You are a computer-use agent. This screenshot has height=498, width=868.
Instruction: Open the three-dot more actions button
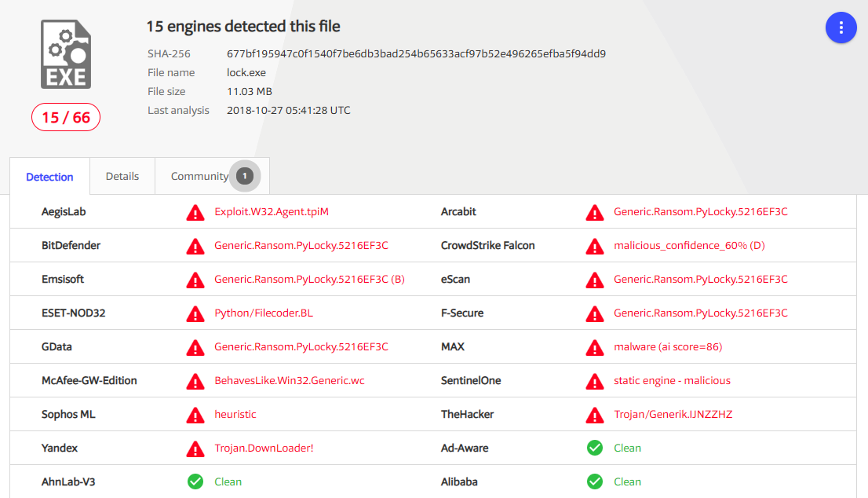click(841, 27)
